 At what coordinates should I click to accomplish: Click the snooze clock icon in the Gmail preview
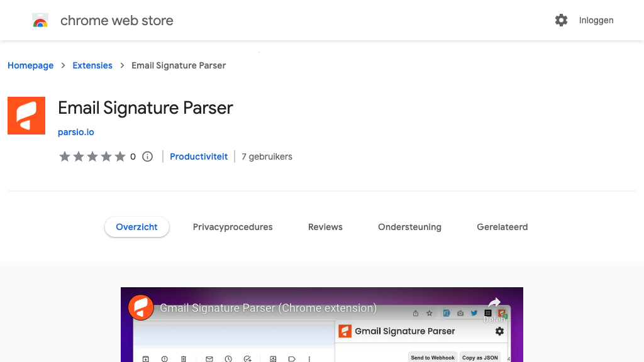click(228, 358)
